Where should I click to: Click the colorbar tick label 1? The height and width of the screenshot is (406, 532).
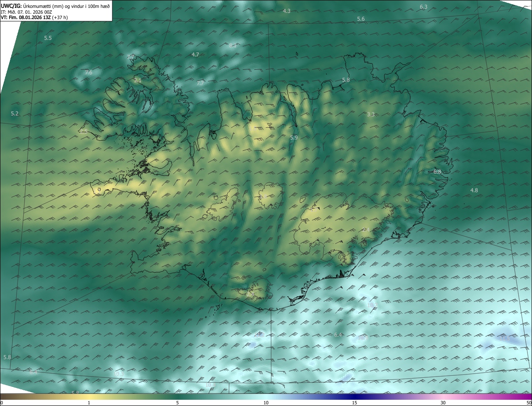click(89, 403)
